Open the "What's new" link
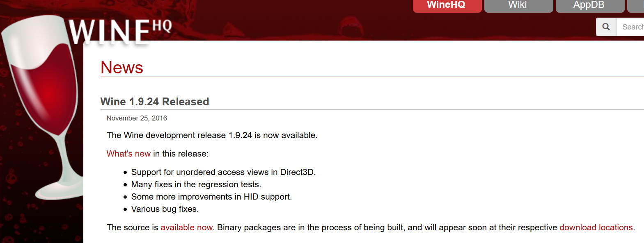 pyautogui.click(x=128, y=154)
